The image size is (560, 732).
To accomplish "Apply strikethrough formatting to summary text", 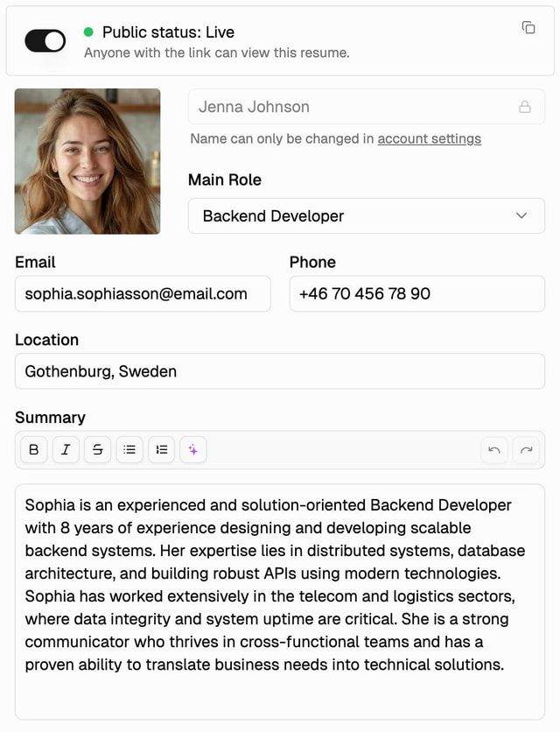I will pos(97,450).
